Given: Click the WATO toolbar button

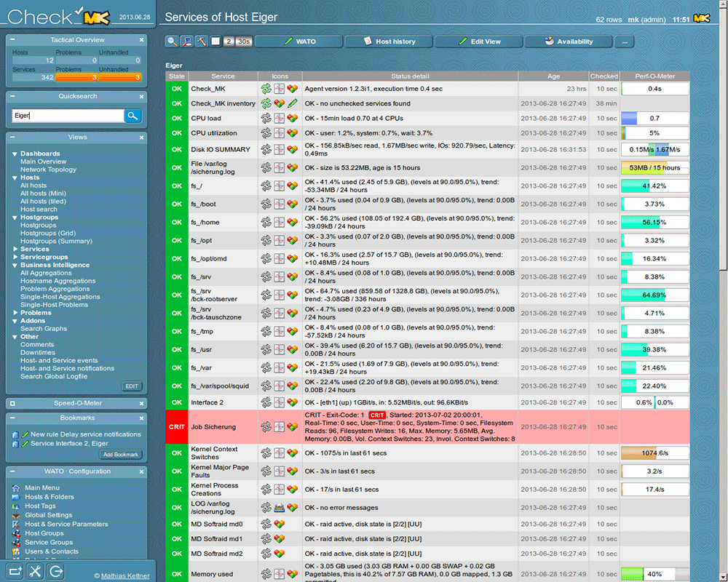Looking at the screenshot, I should pos(299,41).
